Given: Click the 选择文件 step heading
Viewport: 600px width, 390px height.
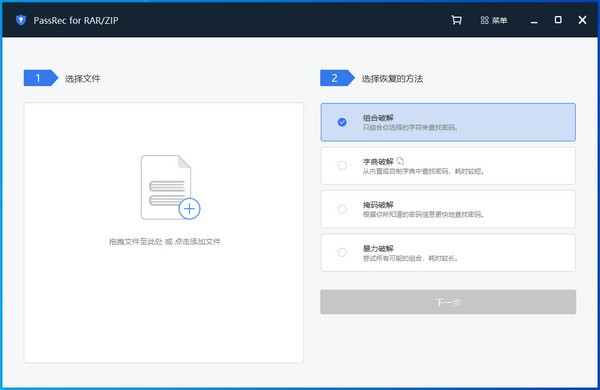Looking at the screenshot, I should coord(83,78).
